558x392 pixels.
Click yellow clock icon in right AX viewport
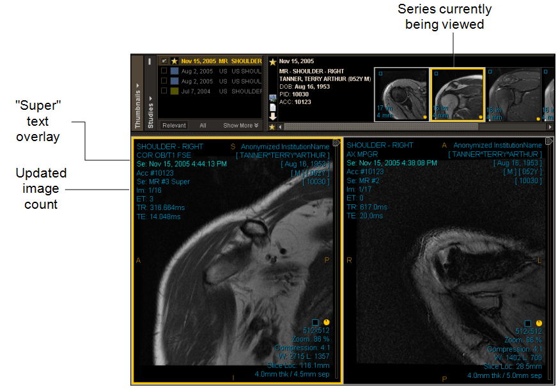click(539, 322)
